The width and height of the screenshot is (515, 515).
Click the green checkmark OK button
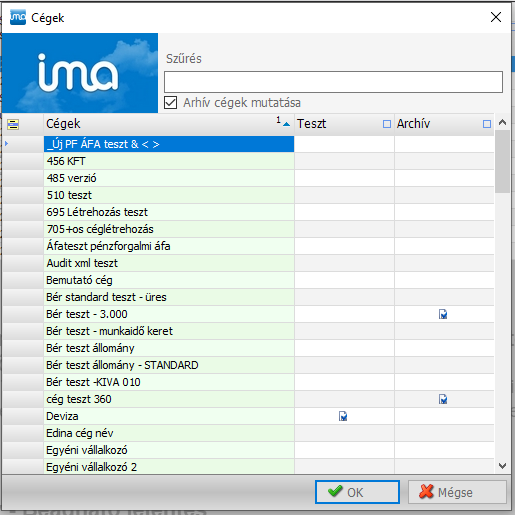[357, 492]
